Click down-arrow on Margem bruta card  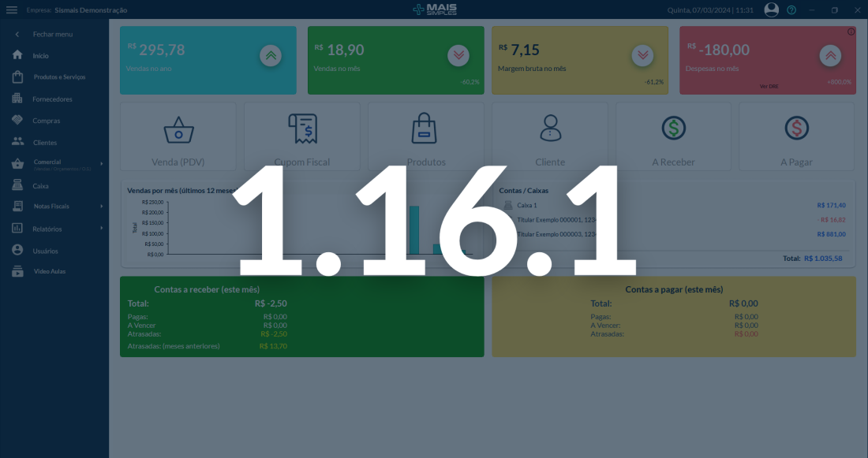pos(642,55)
